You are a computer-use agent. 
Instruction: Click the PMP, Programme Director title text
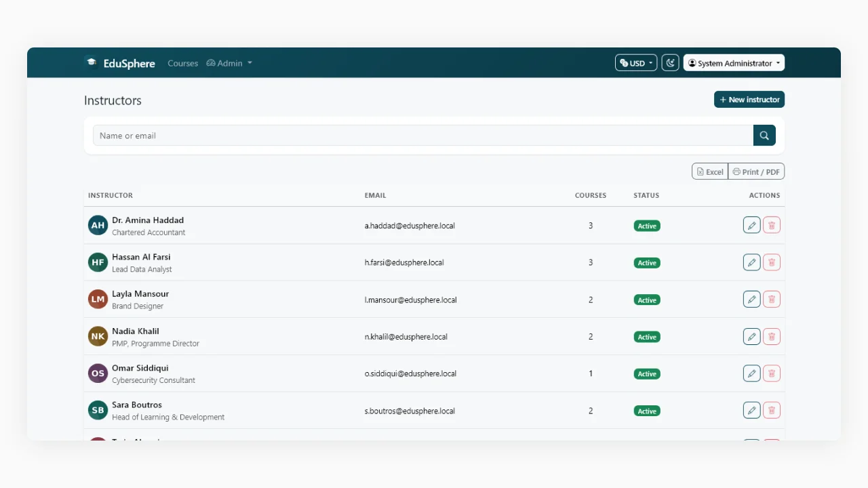pos(155,344)
